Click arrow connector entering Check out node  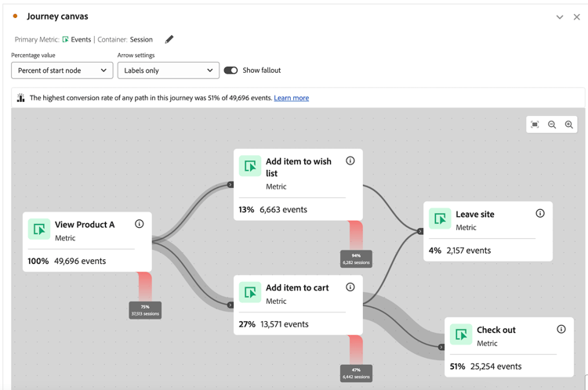pos(441,347)
